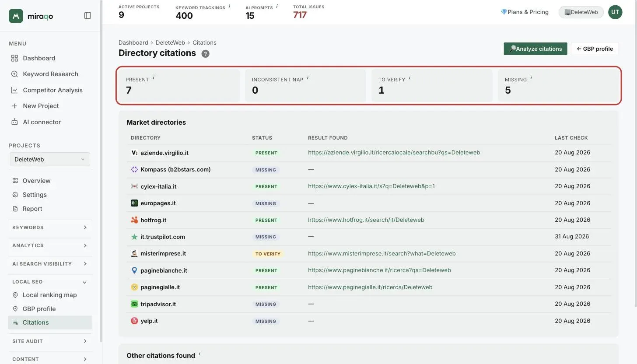The height and width of the screenshot is (364, 637).
Task: Click the AI Prompts info icon
Action: [277, 7]
